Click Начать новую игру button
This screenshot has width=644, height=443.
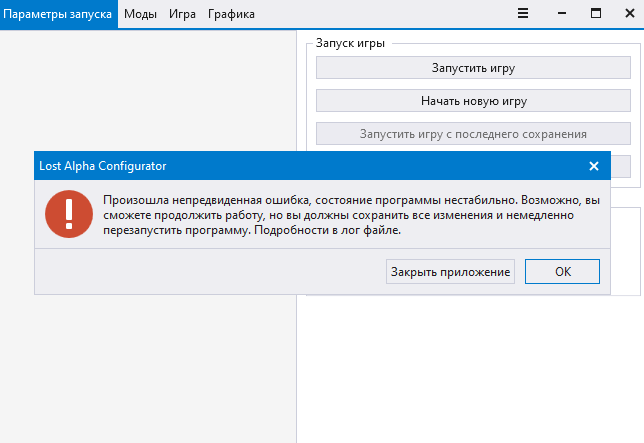(473, 101)
